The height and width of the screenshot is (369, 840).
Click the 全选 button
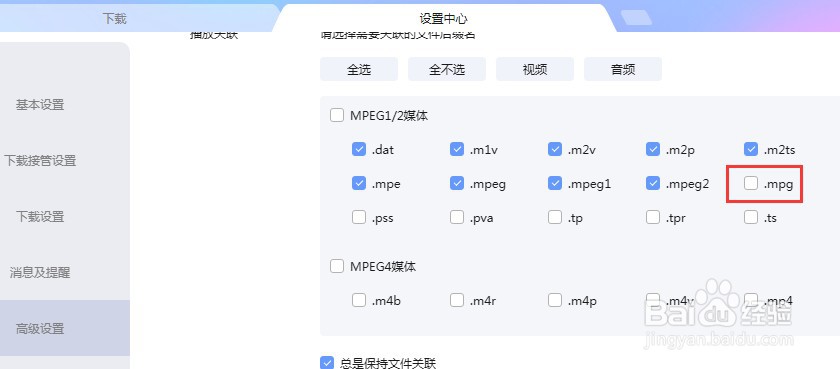(x=359, y=69)
